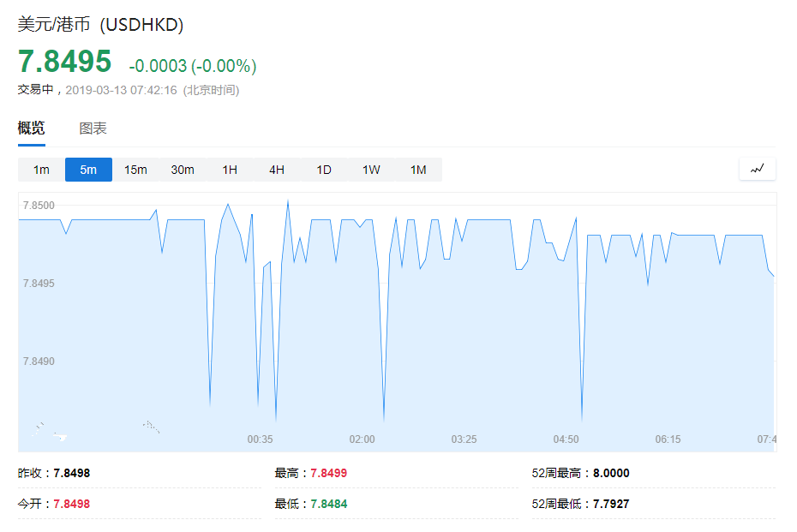The image size is (797, 532).
Task: Click the 美元/港币 (USDHKD) title
Action: [x=100, y=24]
